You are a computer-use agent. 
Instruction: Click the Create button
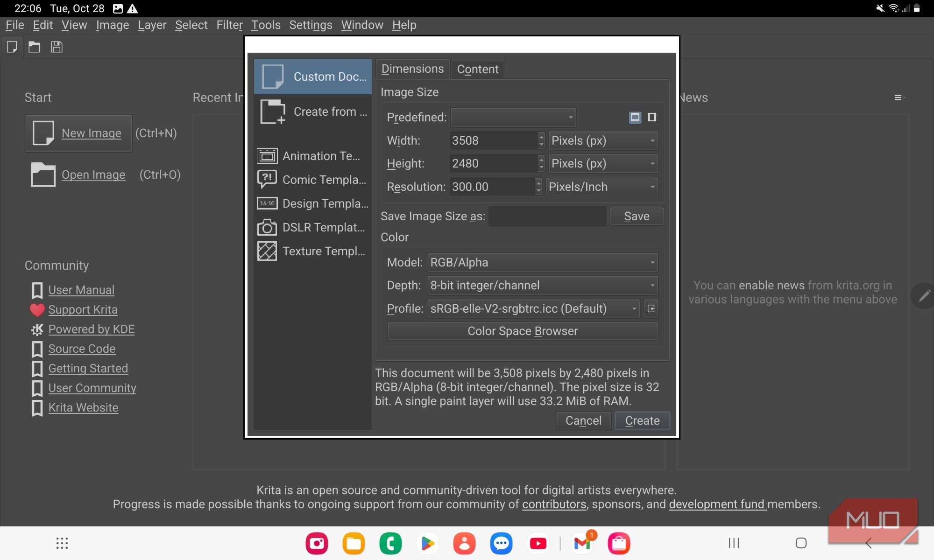tap(642, 420)
